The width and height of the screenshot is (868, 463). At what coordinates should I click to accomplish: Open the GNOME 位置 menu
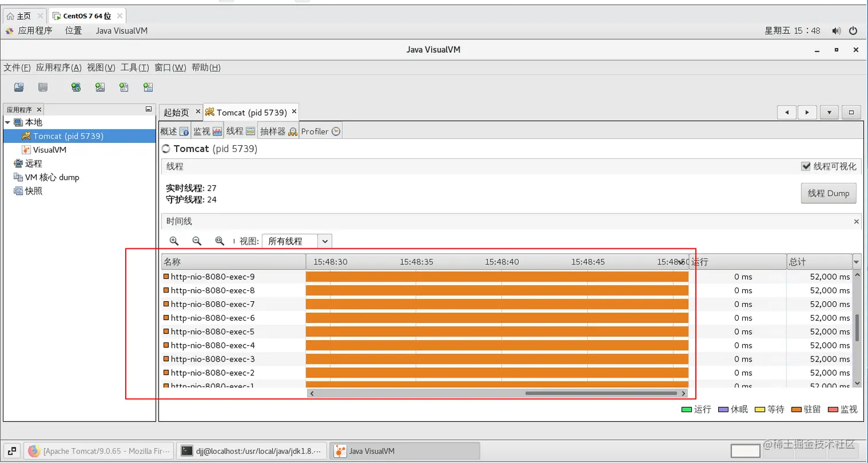pos(73,30)
